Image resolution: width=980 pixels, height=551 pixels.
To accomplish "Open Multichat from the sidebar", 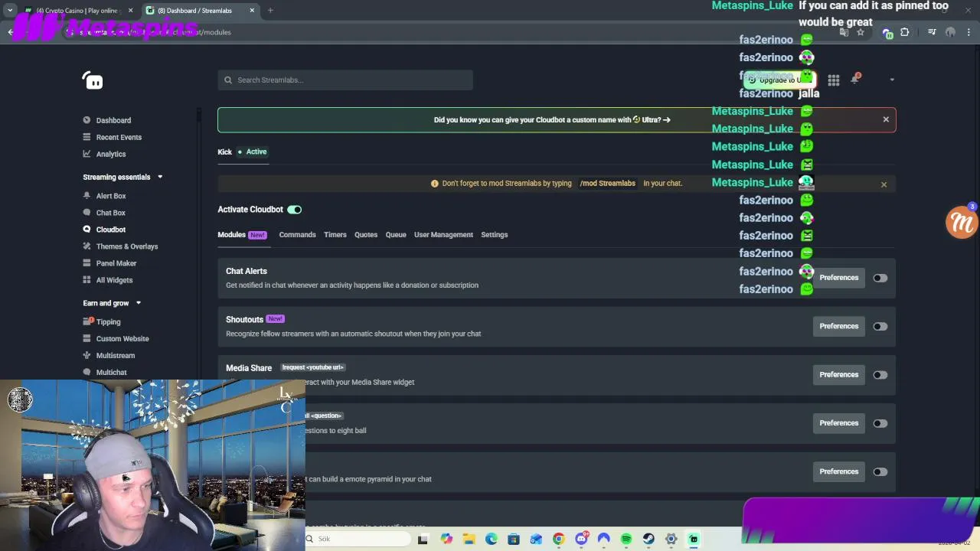I will pyautogui.click(x=112, y=372).
